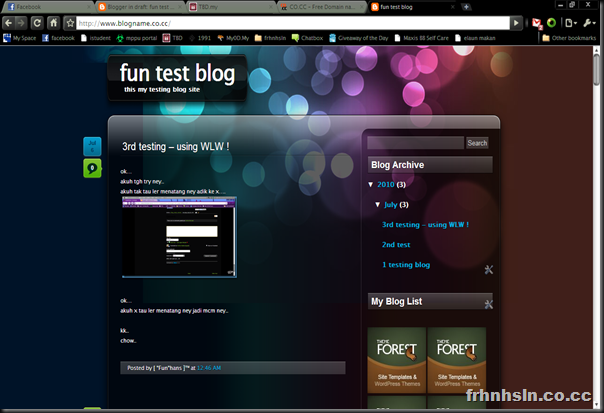The height and width of the screenshot is (413, 604).
Task: Close the TBD.my tab
Action: [x=270, y=7]
